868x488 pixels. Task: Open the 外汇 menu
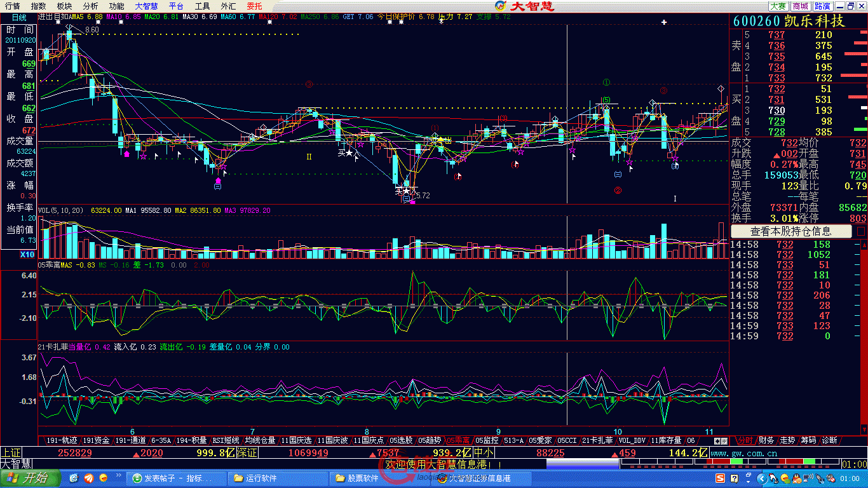228,6
